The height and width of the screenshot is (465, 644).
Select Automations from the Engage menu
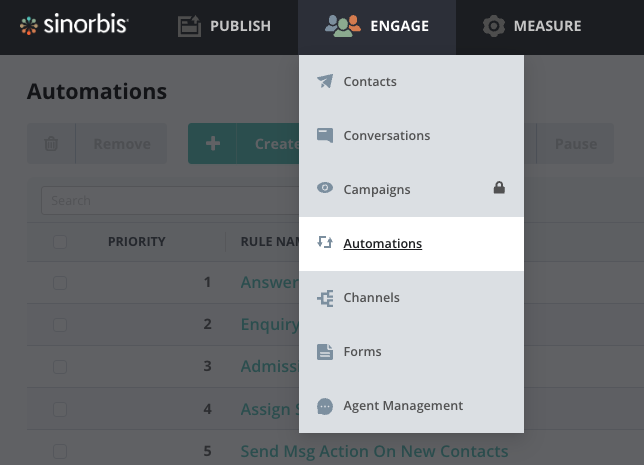(382, 244)
